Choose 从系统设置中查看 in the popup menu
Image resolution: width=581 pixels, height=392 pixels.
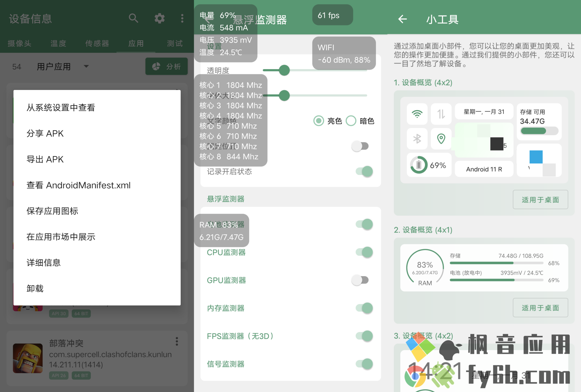[x=97, y=107]
